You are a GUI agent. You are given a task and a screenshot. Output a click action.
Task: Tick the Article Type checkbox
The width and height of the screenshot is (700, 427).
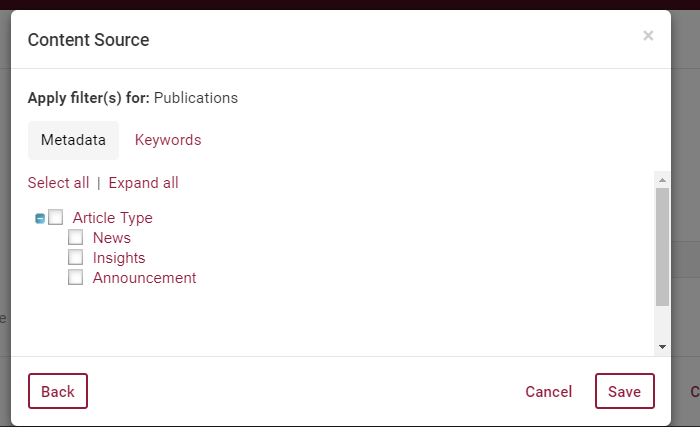coord(56,217)
